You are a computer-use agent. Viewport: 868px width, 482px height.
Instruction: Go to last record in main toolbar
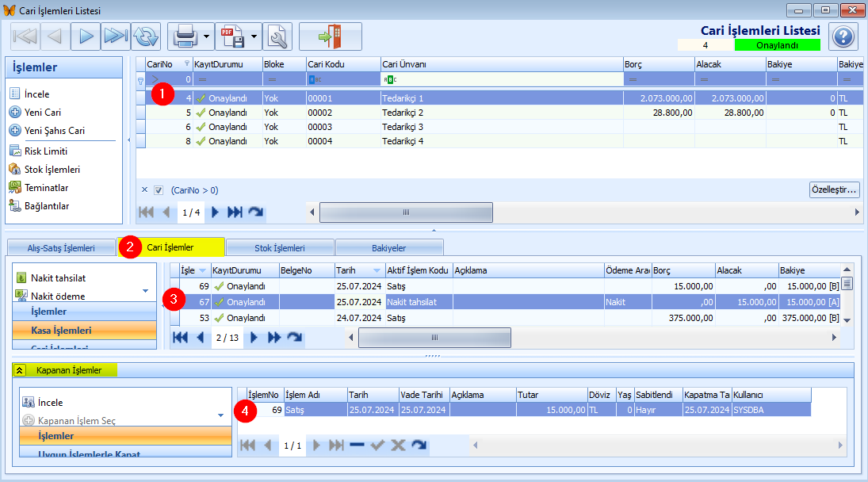116,36
